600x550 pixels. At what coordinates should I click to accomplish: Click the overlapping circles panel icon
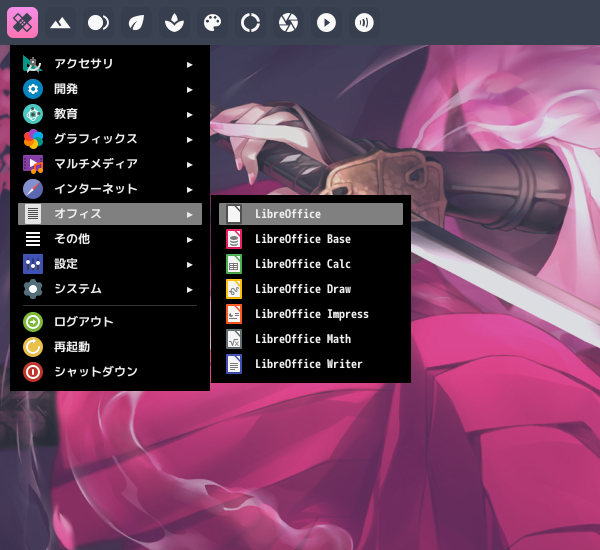pyautogui.click(x=98, y=23)
